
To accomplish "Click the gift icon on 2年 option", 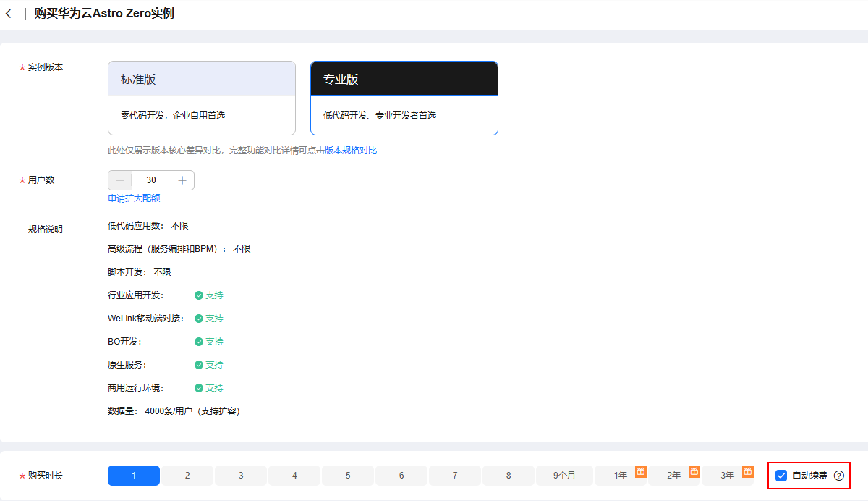I will pos(694,471).
